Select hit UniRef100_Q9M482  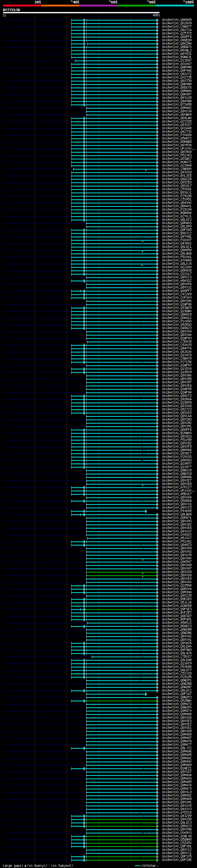[177, 108]
